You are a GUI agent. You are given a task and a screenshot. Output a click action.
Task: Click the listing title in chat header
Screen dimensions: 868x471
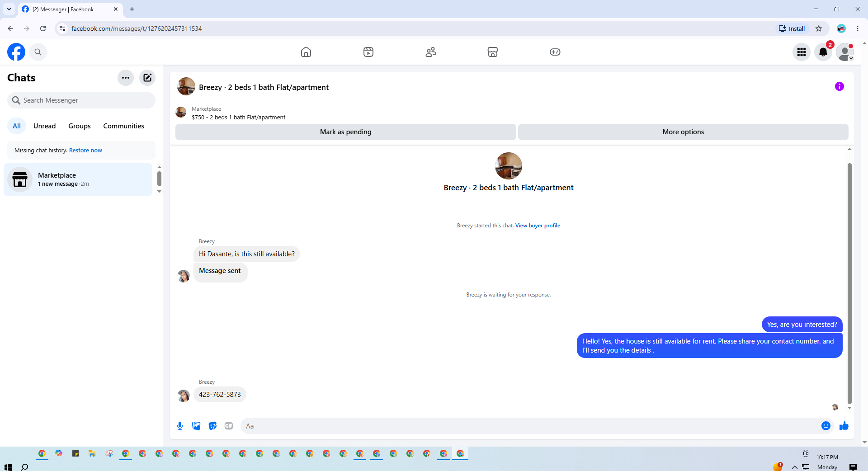pos(264,87)
